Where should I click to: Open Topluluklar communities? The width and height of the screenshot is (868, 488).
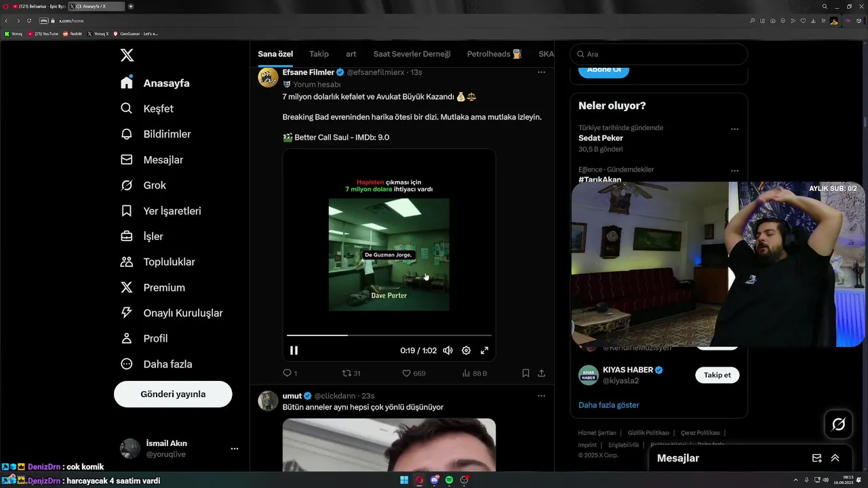(x=157, y=262)
